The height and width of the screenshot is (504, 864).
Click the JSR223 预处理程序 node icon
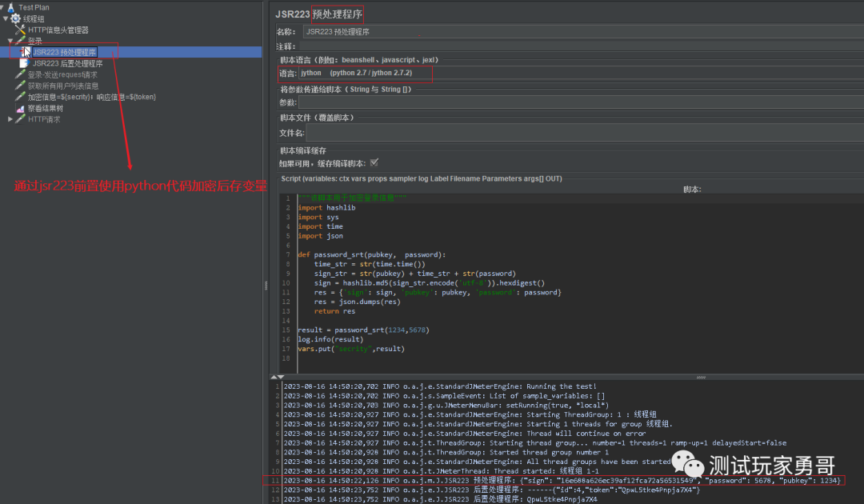(x=26, y=52)
